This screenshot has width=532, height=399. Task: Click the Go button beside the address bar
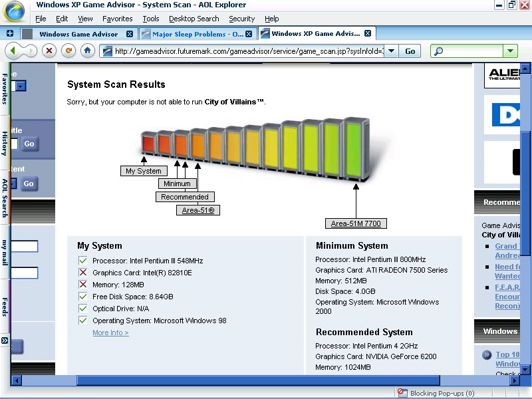pos(410,51)
